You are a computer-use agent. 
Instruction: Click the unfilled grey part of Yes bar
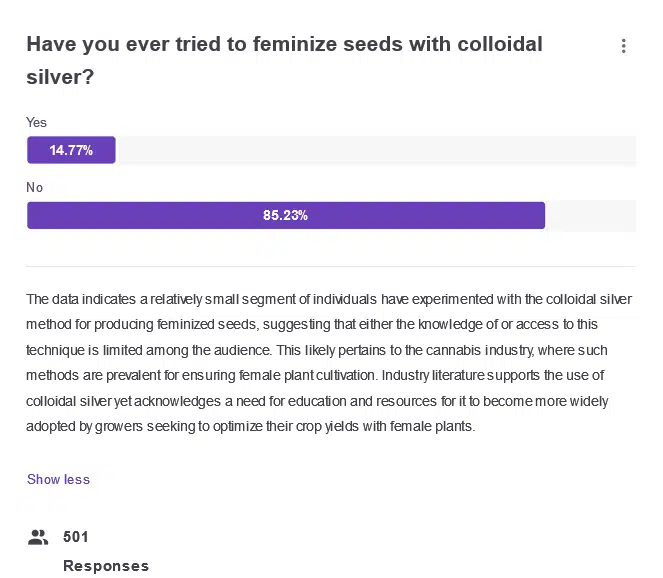click(375, 150)
